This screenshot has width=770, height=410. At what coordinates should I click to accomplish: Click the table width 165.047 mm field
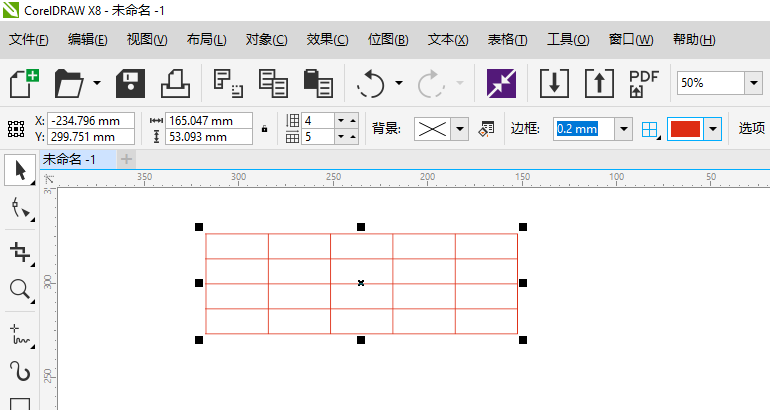[208, 121]
